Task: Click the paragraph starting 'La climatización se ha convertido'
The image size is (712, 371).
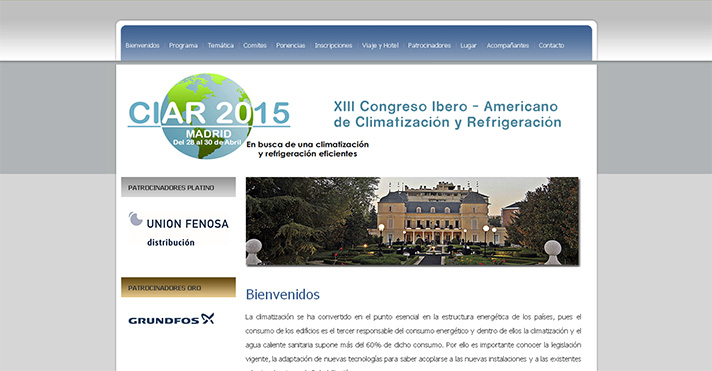Action: pos(413,343)
